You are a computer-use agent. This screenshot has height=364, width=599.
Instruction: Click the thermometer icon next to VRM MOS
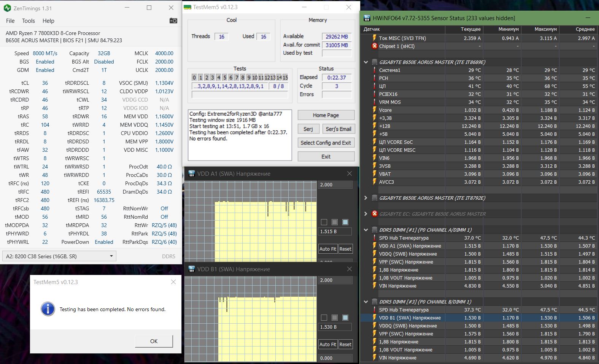[x=374, y=102]
